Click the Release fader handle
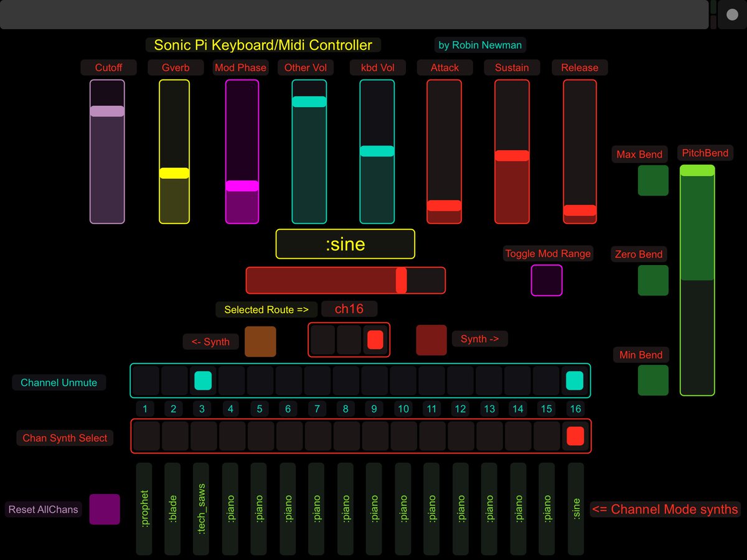This screenshot has height=560, width=747. pyautogui.click(x=580, y=210)
